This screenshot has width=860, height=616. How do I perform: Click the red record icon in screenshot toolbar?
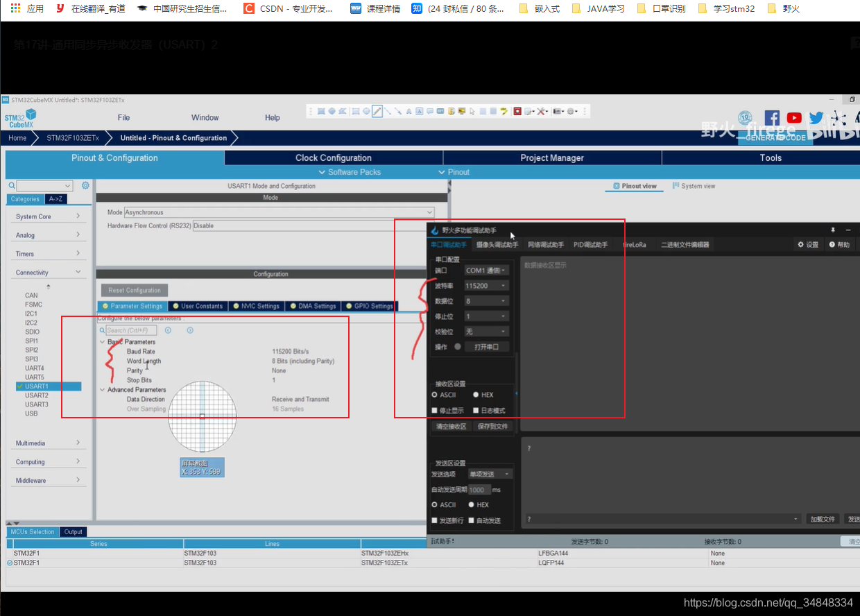point(517,111)
